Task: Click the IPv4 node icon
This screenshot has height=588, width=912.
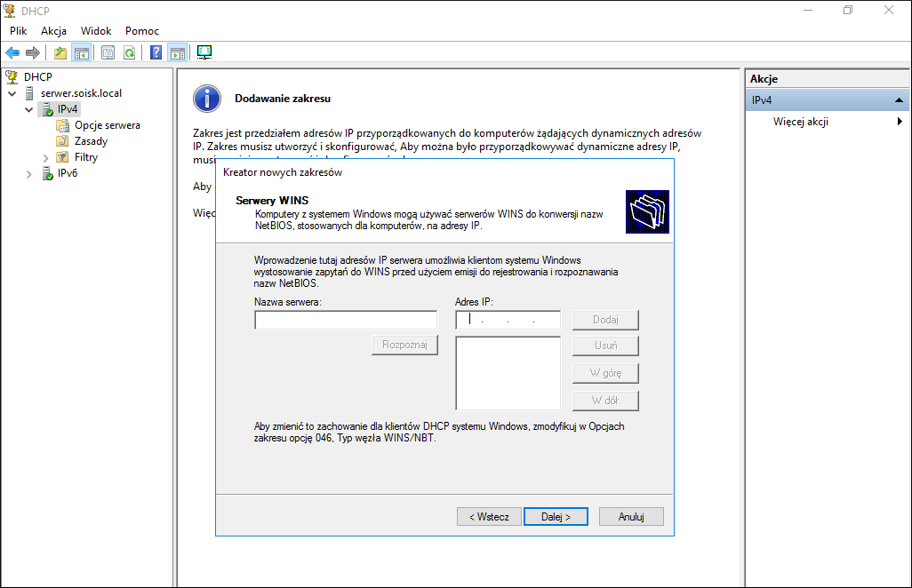Action: [x=48, y=109]
